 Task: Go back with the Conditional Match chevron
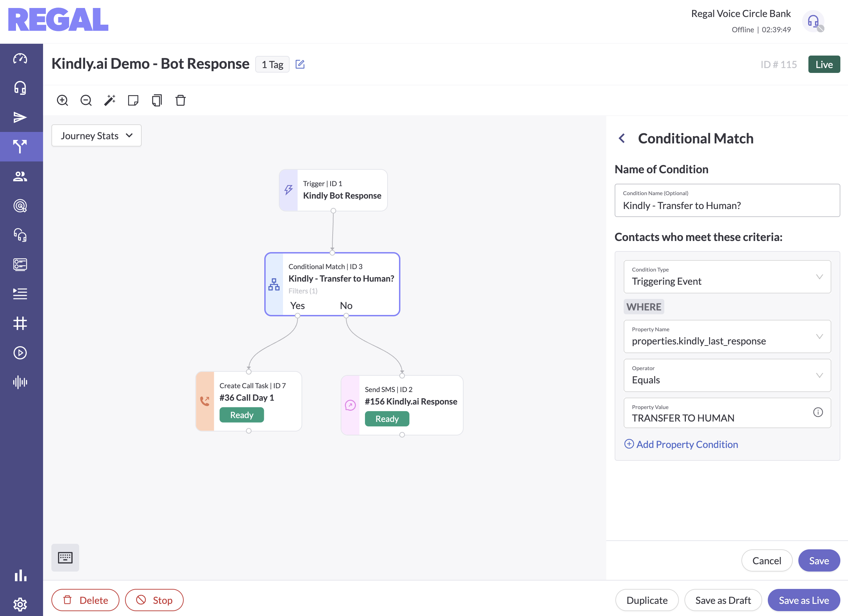[x=622, y=138]
